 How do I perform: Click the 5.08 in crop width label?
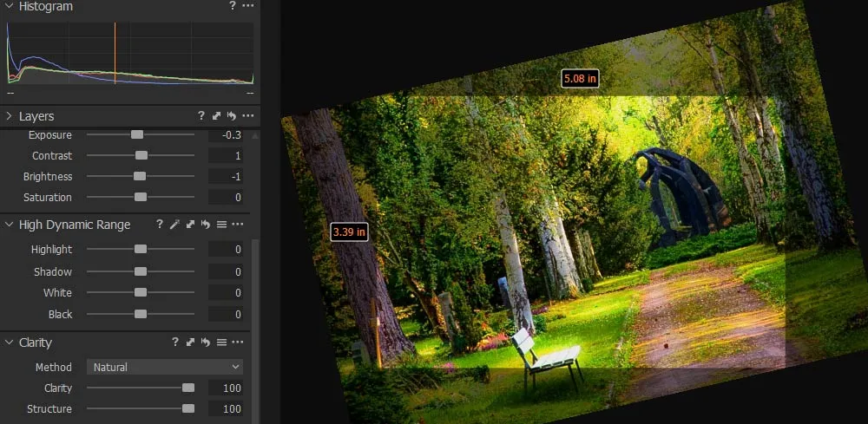[580, 79]
